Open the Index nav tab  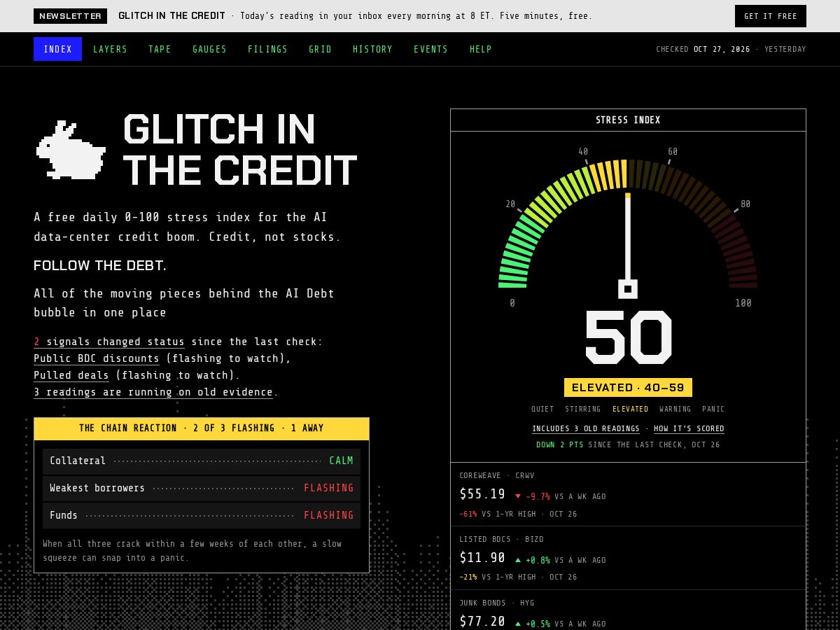click(57, 49)
